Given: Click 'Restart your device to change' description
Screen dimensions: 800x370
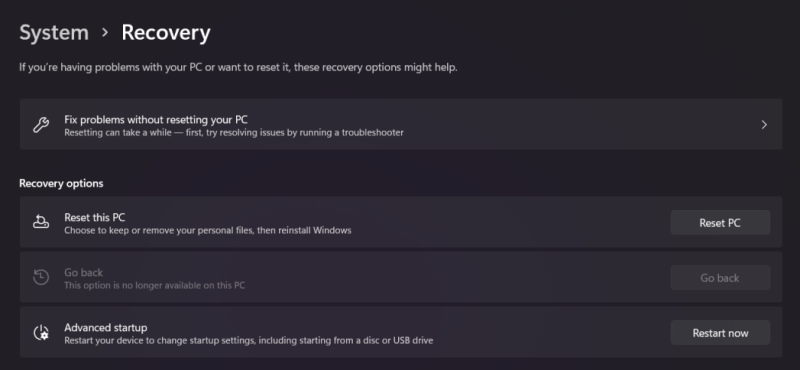Looking at the screenshot, I should [248, 340].
